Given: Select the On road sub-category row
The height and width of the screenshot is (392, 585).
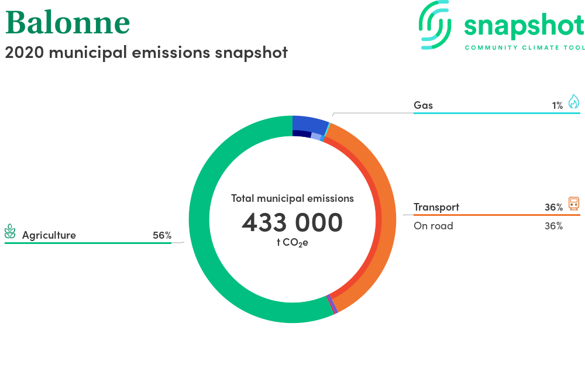Looking at the screenshot, I should tap(488, 226).
